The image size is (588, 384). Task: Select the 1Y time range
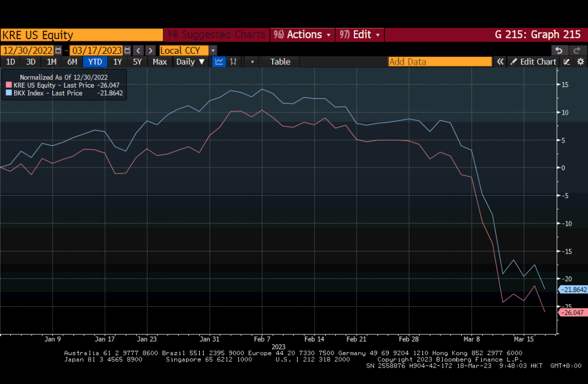coord(117,61)
